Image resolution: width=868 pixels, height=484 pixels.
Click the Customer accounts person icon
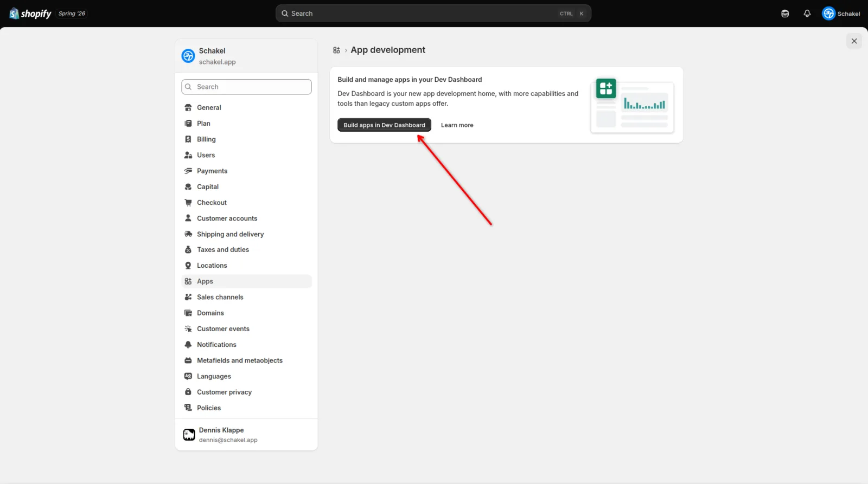click(188, 218)
